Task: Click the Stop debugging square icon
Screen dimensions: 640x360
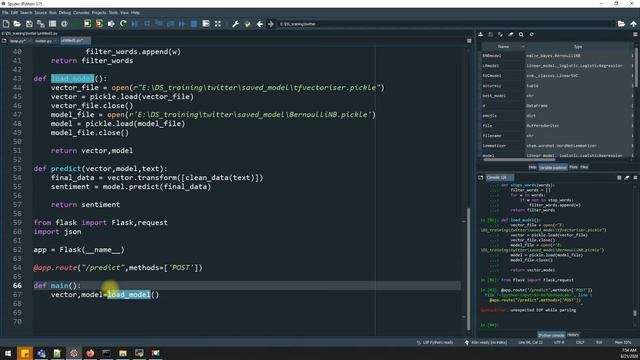Action: click(x=194, y=24)
